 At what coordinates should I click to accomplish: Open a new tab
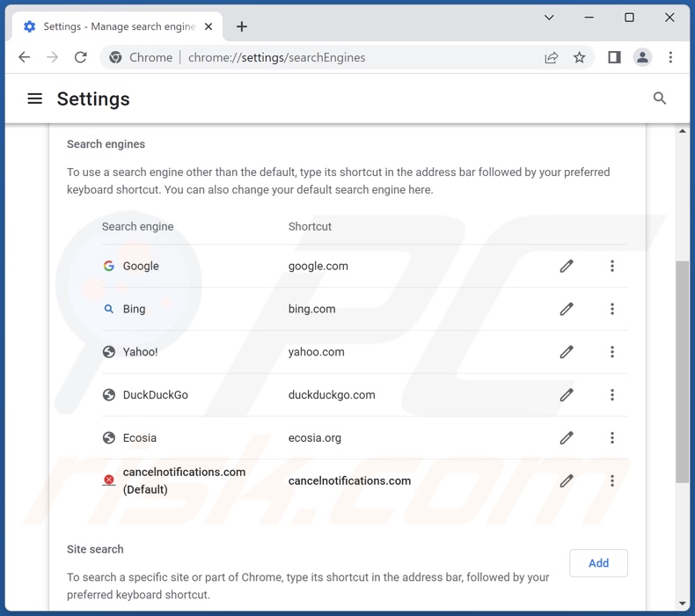point(242,26)
